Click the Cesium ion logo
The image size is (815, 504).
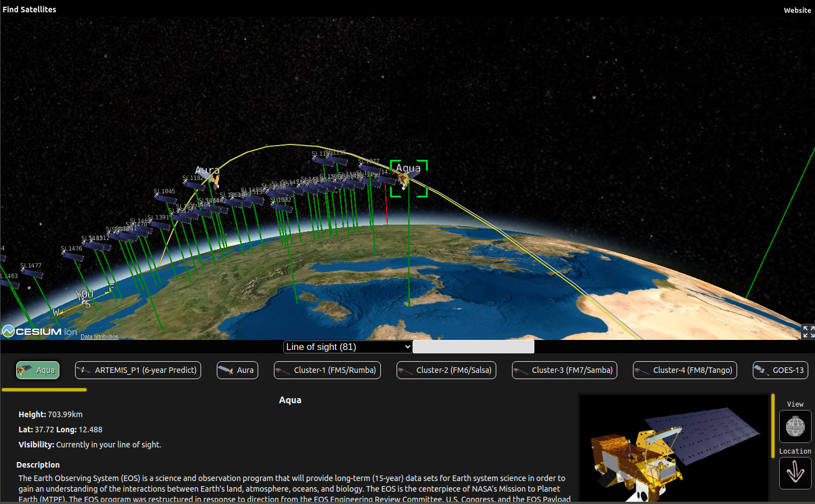[x=39, y=332]
